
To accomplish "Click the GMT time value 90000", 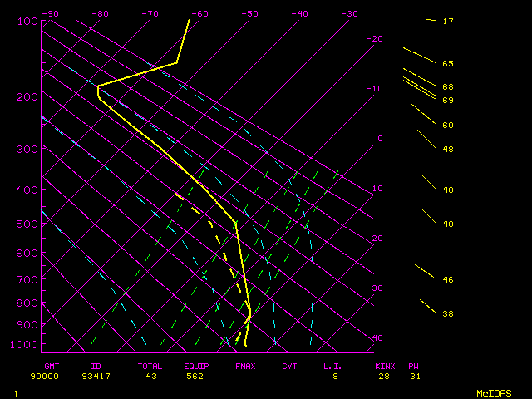I will click(x=51, y=376).
